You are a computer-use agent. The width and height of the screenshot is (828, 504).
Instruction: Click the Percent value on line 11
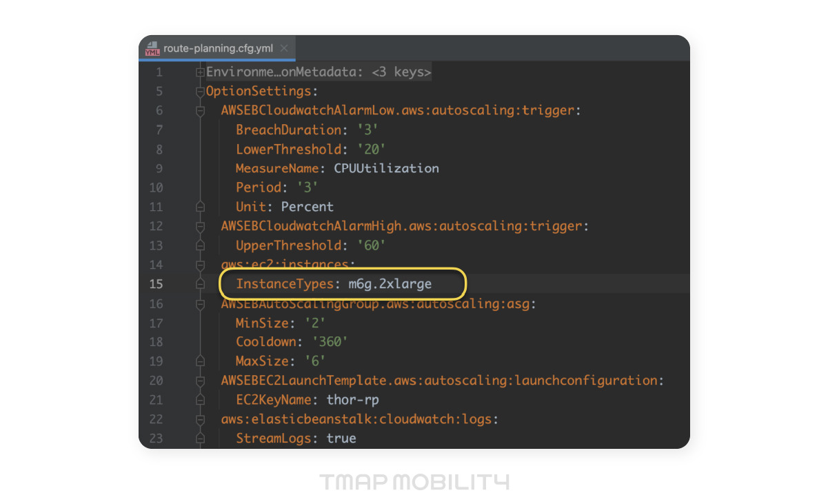pyautogui.click(x=307, y=207)
